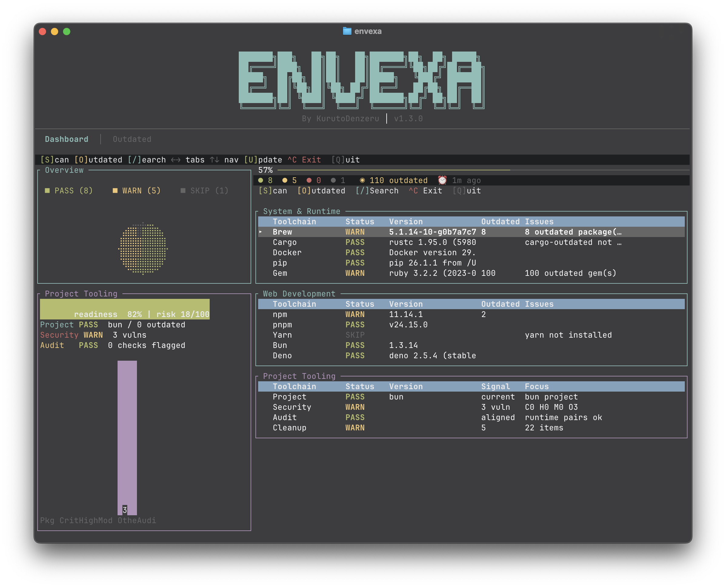Click the '8 outdated package(…' issue text
Viewport: 726px width, 588px height.
pyautogui.click(x=573, y=232)
